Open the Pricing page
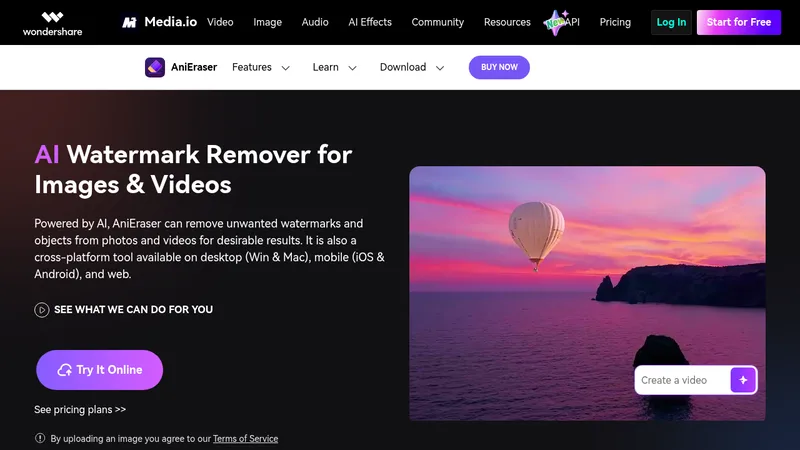800x450 pixels. [x=615, y=22]
